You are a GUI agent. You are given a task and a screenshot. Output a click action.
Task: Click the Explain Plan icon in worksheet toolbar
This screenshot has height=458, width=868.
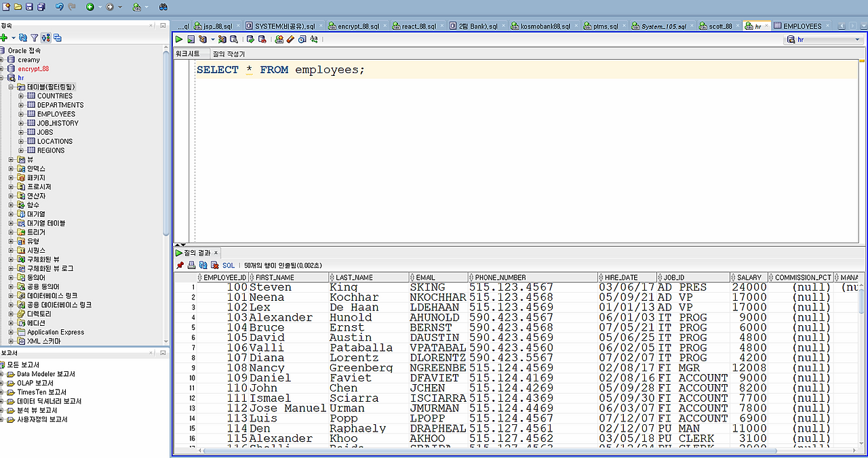(x=203, y=39)
